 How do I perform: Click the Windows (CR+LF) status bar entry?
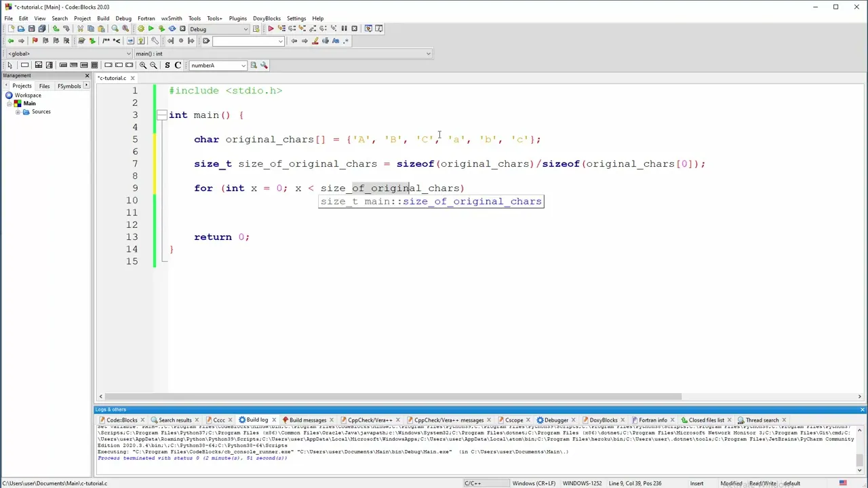pyautogui.click(x=534, y=483)
